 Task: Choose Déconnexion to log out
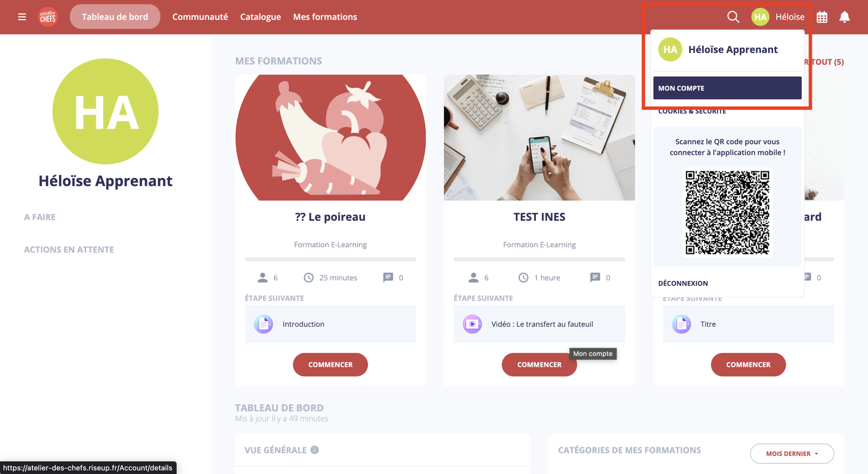point(683,283)
